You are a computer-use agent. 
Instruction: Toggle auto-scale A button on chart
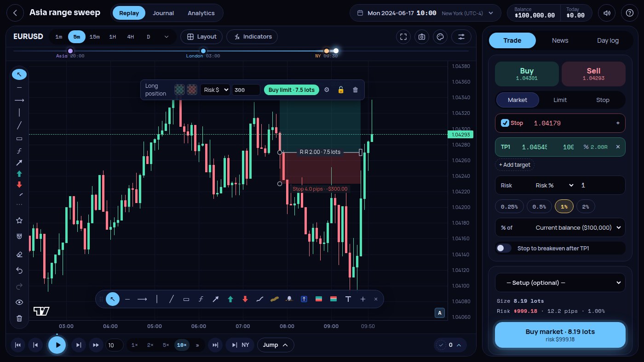click(440, 313)
